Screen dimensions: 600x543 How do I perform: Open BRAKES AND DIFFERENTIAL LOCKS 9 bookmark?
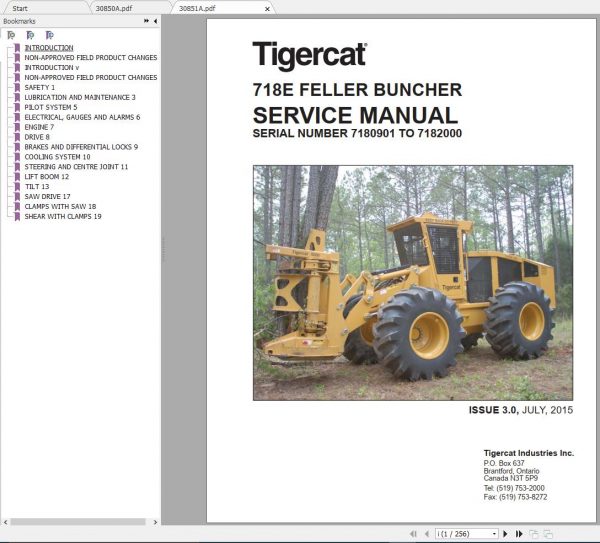(x=81, y=147)
